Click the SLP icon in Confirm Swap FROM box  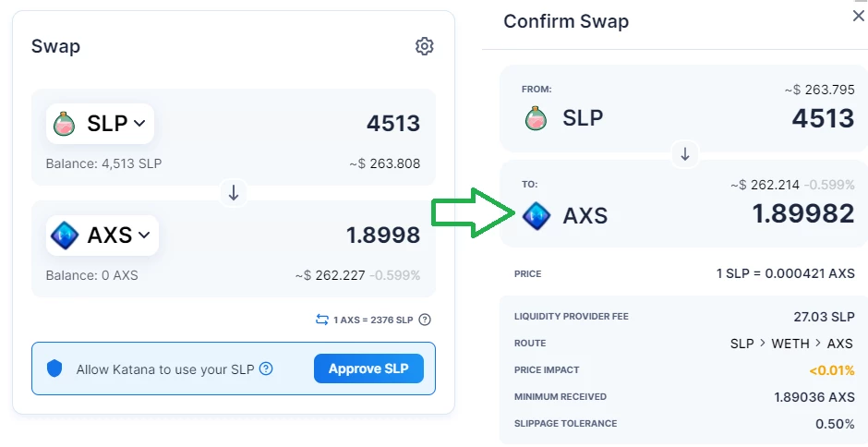point(536,118)
